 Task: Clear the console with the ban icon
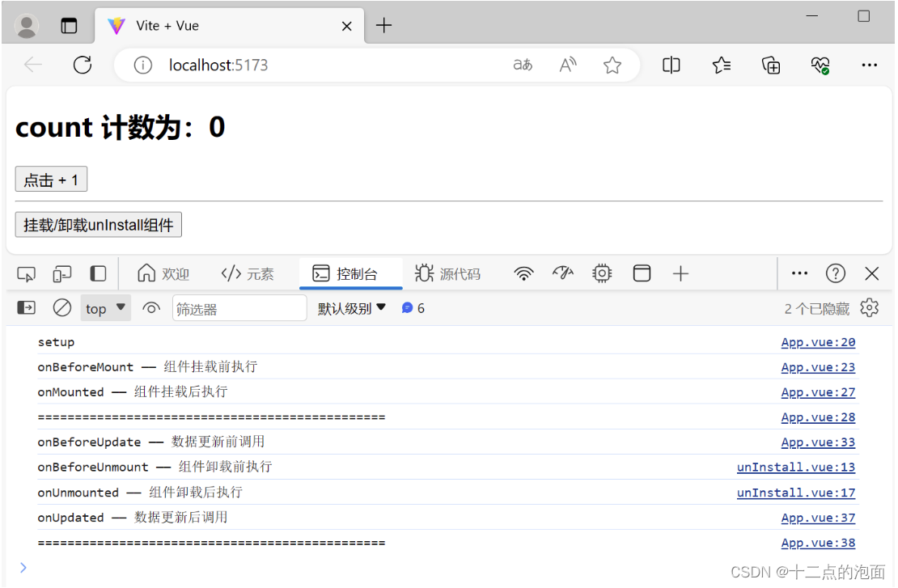[62, 307]
